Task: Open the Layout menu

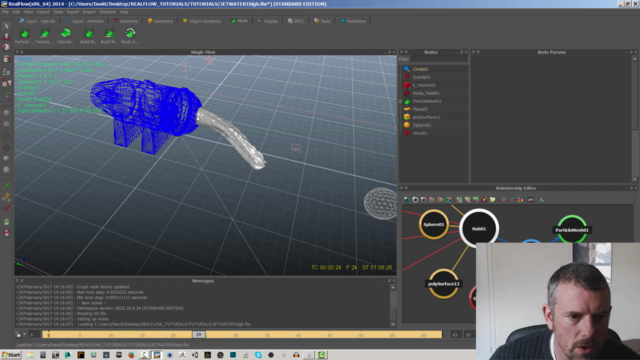Action: tap(43, 12)
